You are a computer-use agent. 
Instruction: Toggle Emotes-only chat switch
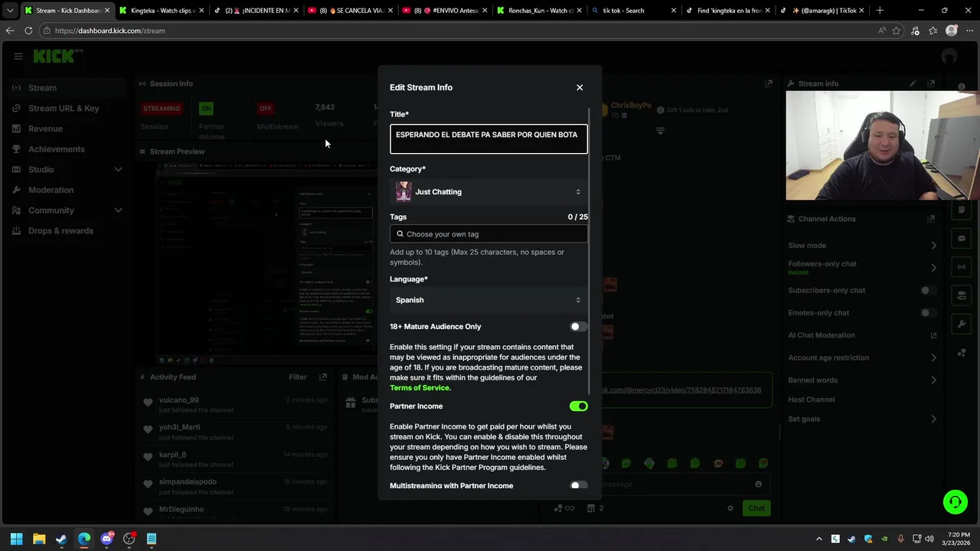click(x=928, y=313)
